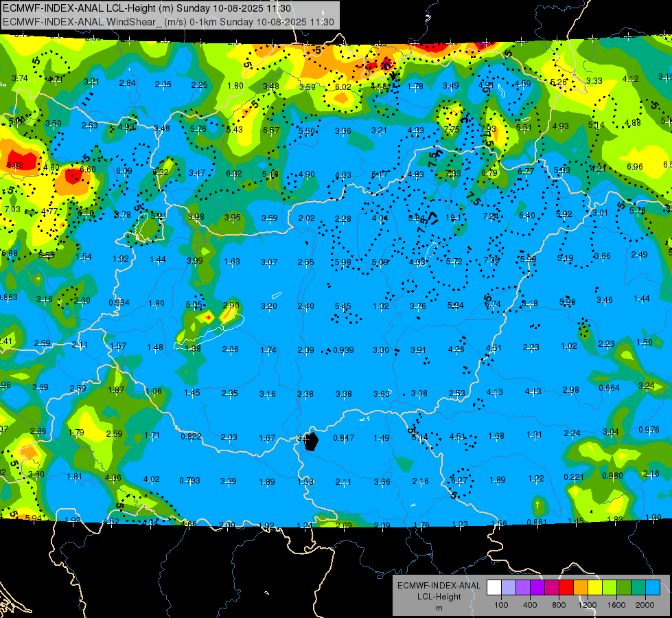Screen dimensions: 672x618
Task: Click the wind shear value 6.60
Action: tap(87, 170)
